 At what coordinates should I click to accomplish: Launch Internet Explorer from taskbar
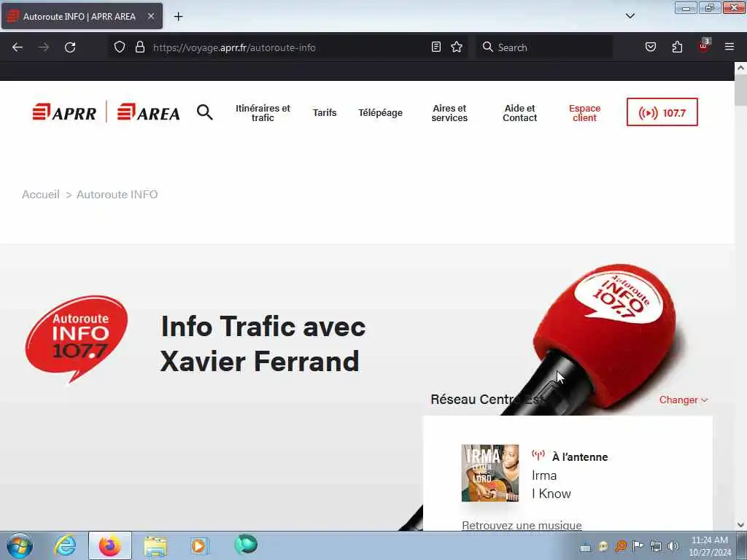[x=65, y=545]
